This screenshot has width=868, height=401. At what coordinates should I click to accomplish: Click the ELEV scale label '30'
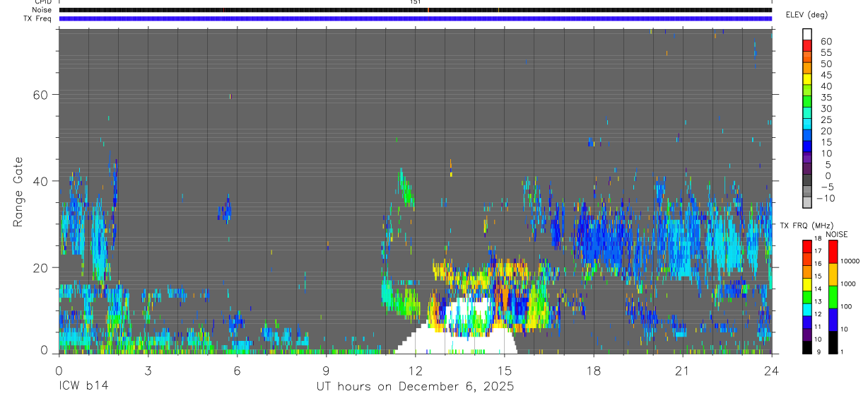(825, 108)
